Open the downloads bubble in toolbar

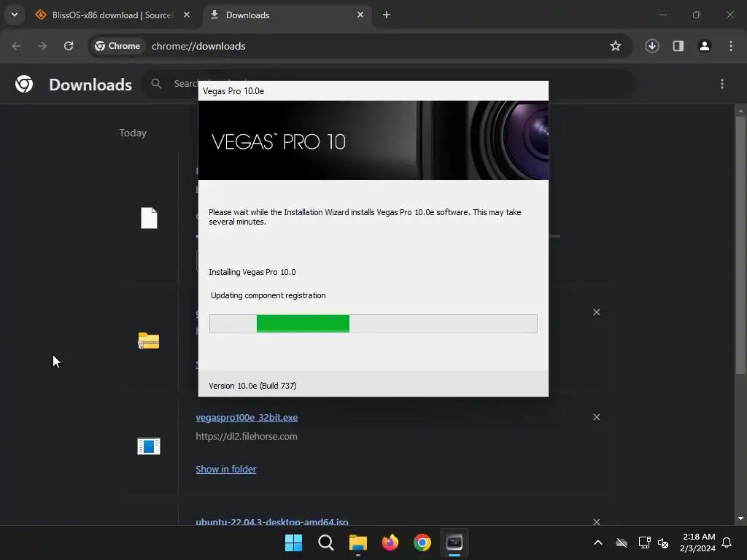tap(651, 46)
